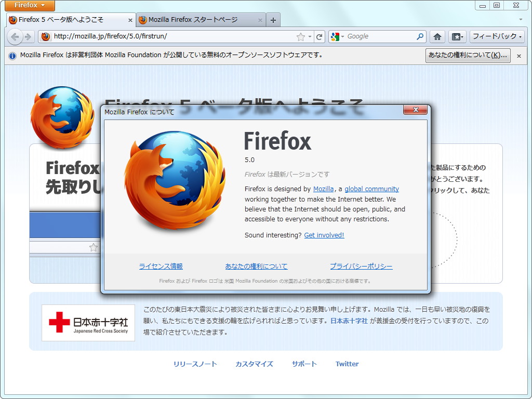Open the orange Firefox menu button
This screenshot has width=532, height=399.
tap(29, 6)
